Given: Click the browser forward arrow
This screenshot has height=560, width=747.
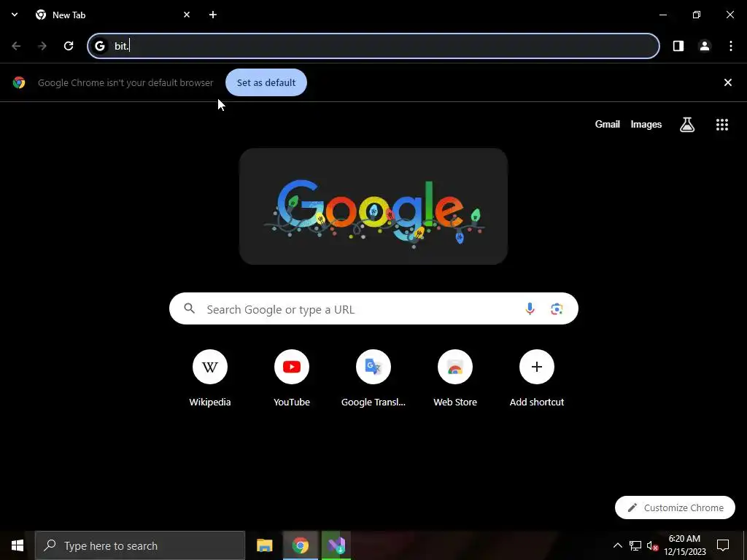Looking at the screenshot, I should pos(42,46).
